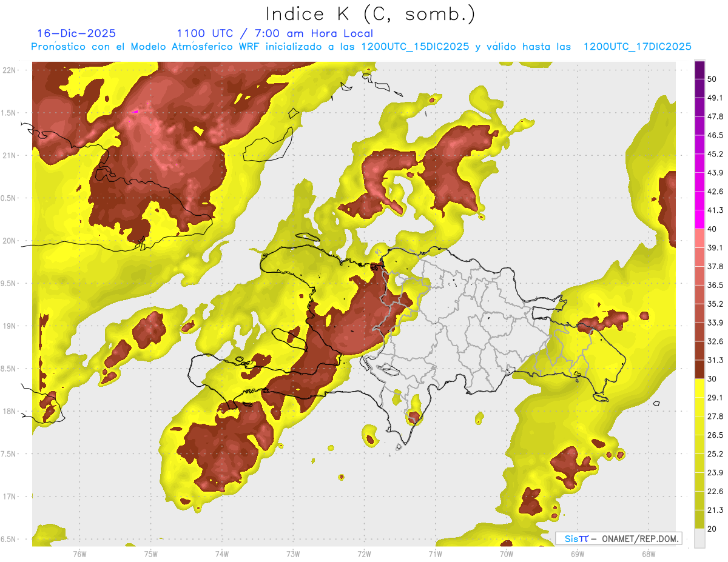The height and width of the screenshot is (562, 728).
Task: Click the longitude axis label '73W'
Action: point(293,554)
